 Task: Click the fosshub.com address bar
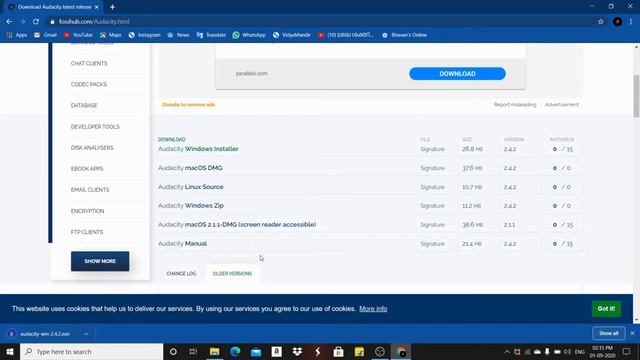[318, 22]
